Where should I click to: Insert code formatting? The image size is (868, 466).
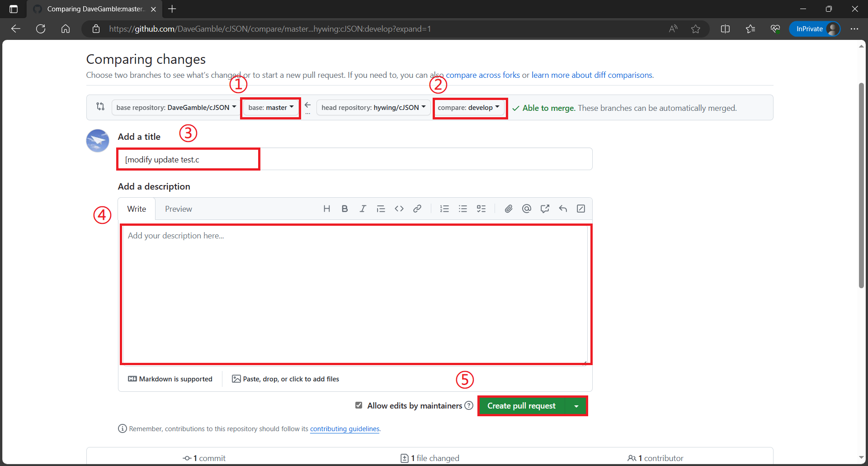coord(399,209)
